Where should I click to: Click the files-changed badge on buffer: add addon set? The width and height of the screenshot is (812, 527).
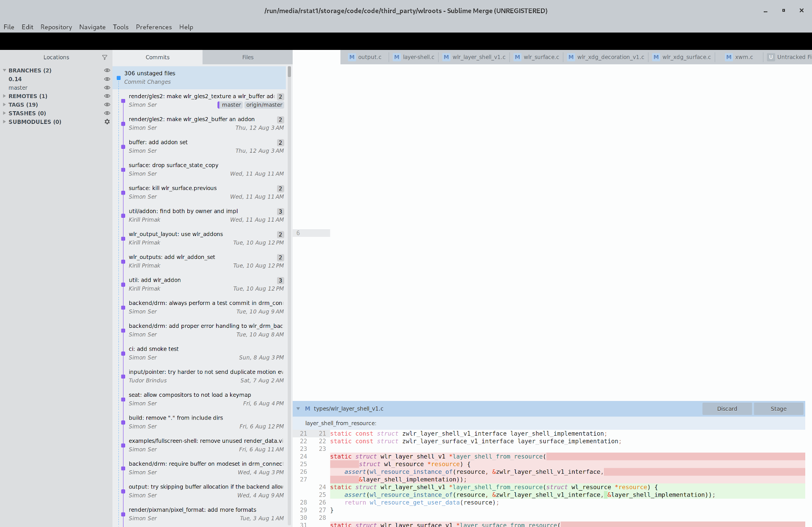point(280,143)
